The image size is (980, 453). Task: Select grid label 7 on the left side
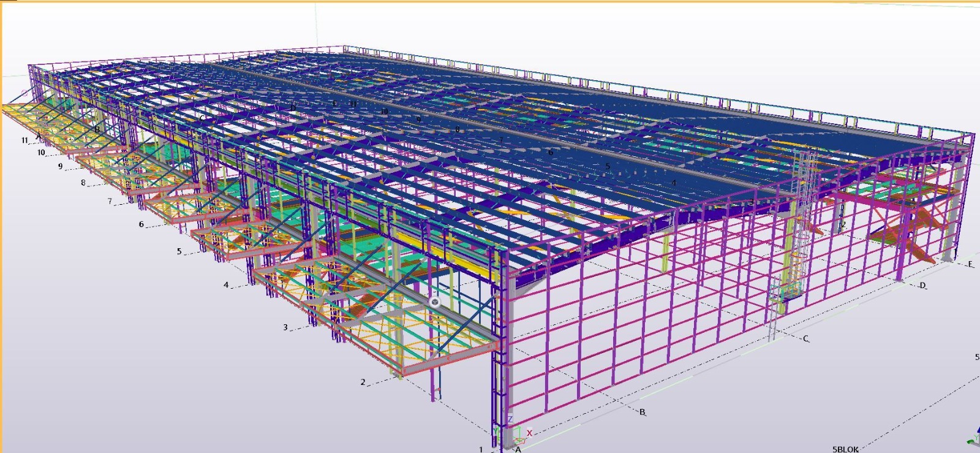pyautogui.click(x=110, y=201)
